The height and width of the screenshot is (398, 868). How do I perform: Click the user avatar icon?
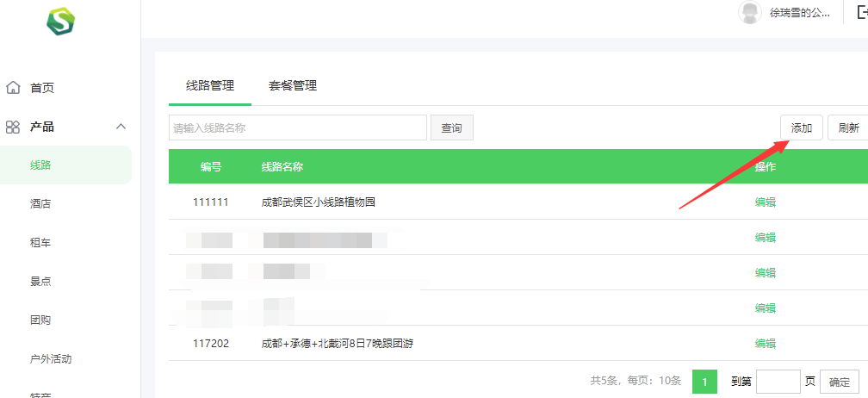pos(750,13)
